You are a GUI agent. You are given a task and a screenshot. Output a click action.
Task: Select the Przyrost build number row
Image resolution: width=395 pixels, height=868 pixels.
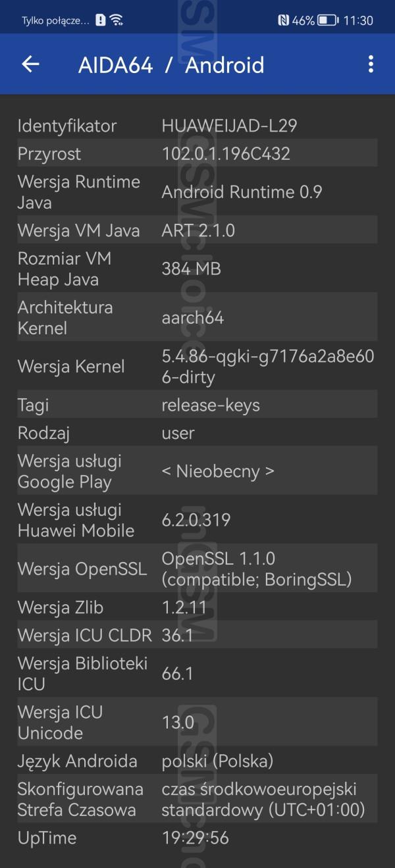(197, 154)
